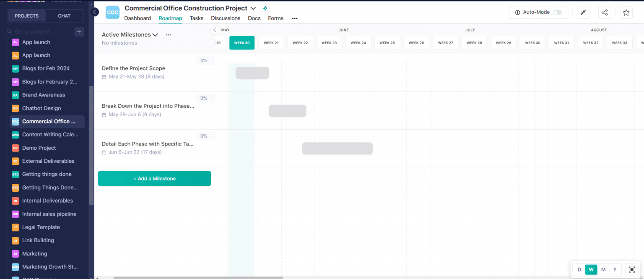Viewport: 644px width, 279px height.
Task: Star the Commercial Office Construction Project
Action: (626, 12)
